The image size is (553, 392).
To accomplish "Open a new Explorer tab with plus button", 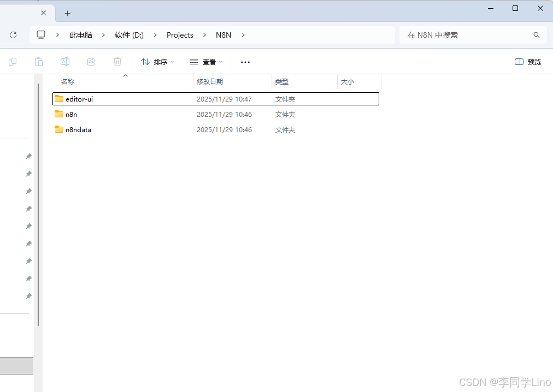I will coord(67,13).
